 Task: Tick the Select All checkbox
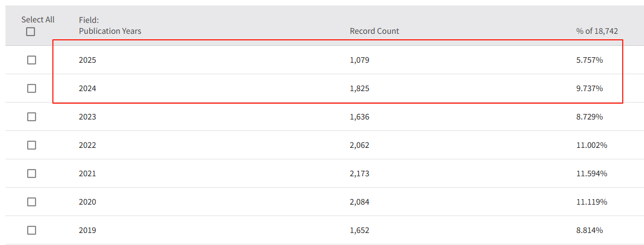click(x=31, y=32)
